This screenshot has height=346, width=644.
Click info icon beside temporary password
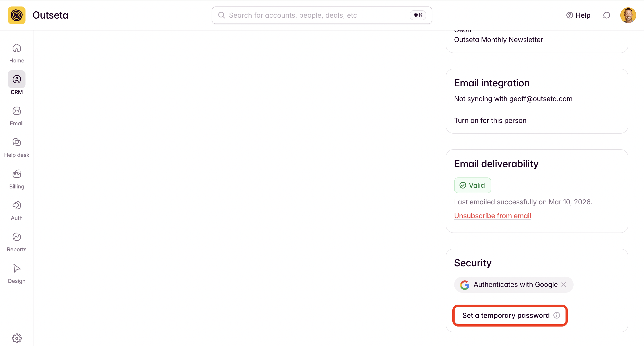pyautogui.click(x=557, y=315)
